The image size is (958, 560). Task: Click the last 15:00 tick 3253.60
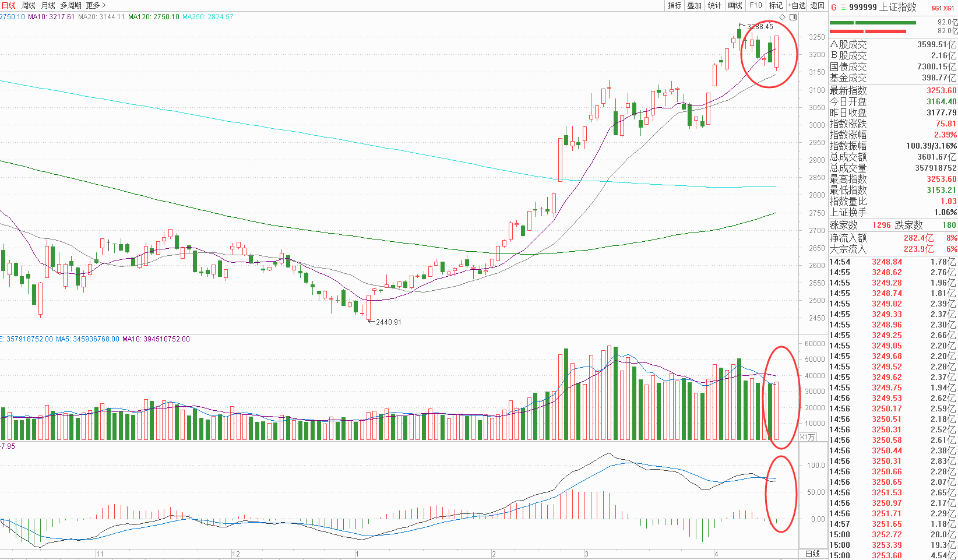[x=893, y=555]
